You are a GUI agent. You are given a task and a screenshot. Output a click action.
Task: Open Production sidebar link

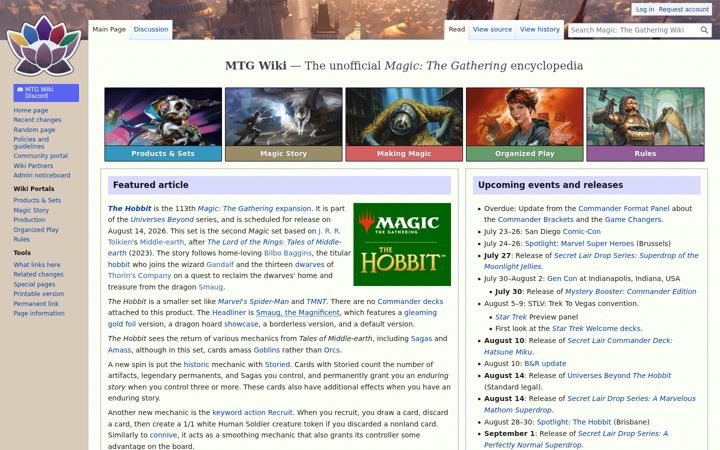(x=29, y=220)
